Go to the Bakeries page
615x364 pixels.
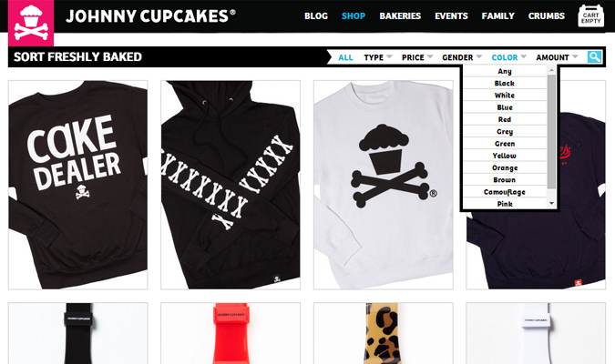(x=400, y=16)
